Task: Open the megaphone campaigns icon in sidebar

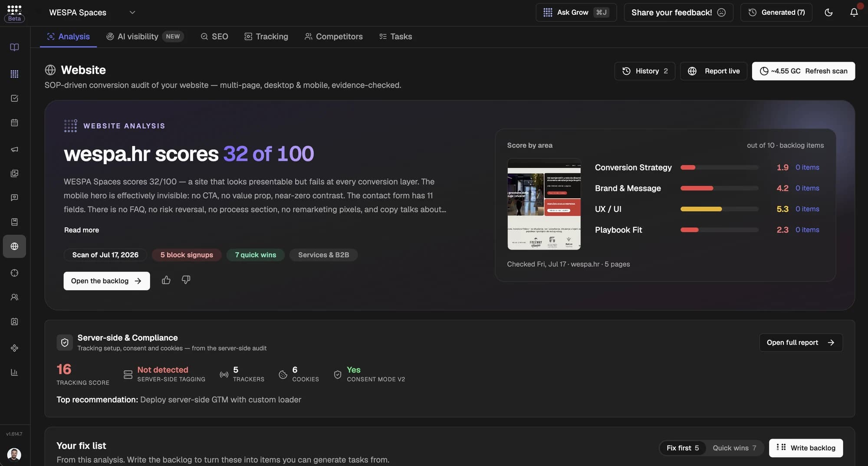Action: (14, 149)
